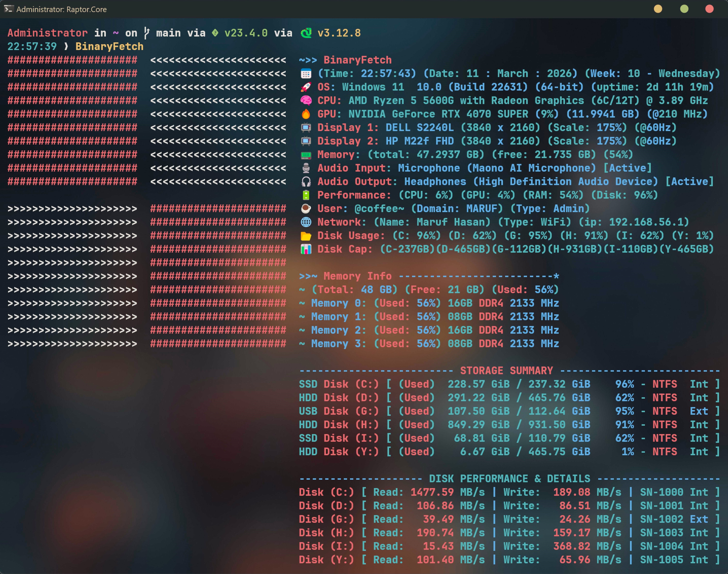
Task: Click the "Memory 1:" row label
Action: click(x=339, y=317)
